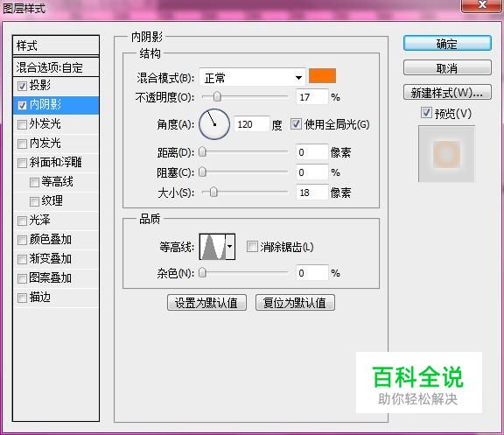Select 混合选项:自定 entry
The width and height of the screenshot is (504, 435).
point(56,67)
